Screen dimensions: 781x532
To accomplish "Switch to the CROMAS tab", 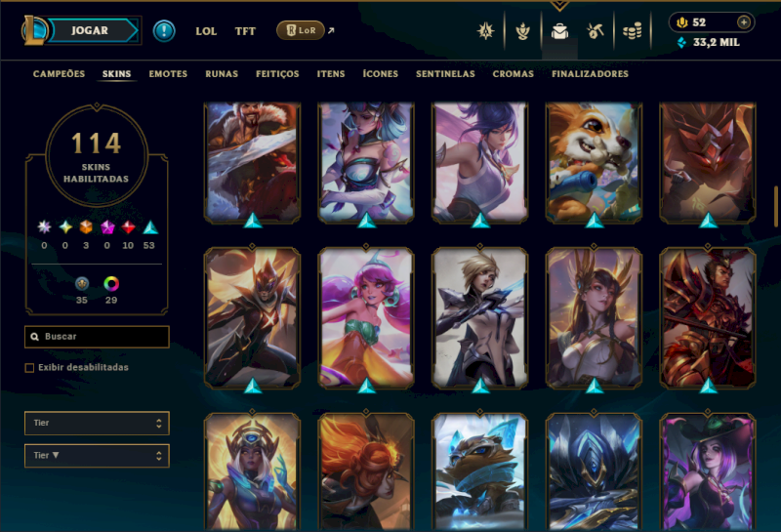I will tap(514, 74).
